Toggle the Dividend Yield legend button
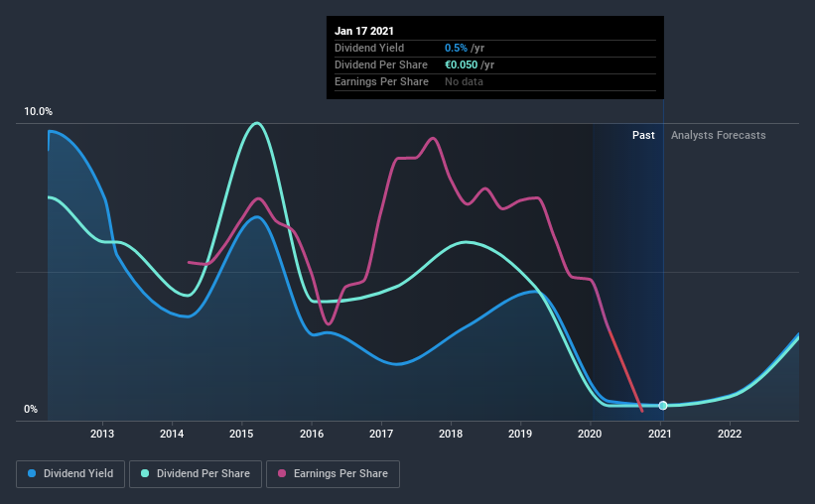Image resolution: width=815 pixels, height=504 pixels. tap(70, 474)
